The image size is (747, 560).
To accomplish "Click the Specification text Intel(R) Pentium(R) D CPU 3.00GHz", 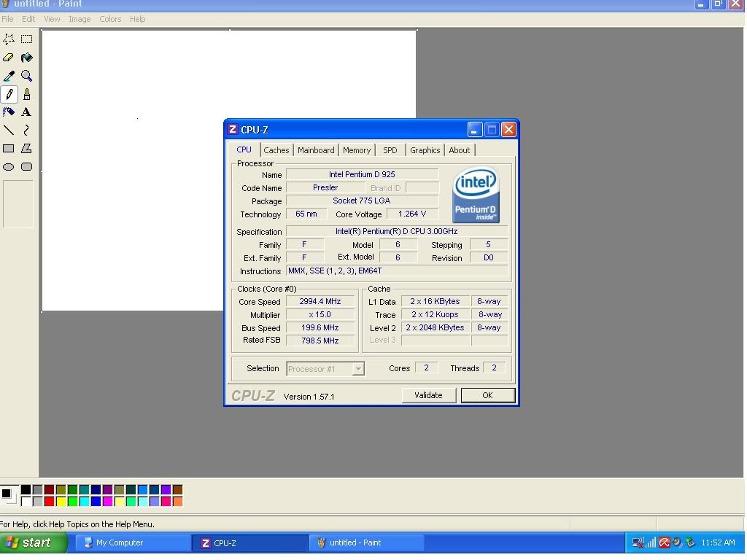I will point(397,231).
